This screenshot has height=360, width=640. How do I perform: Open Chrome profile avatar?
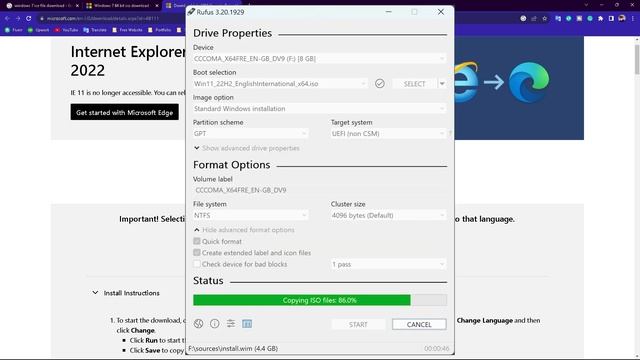click(622, 18)
